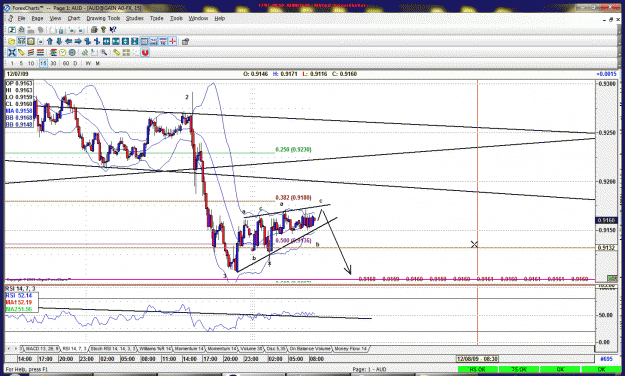This screenshot has width=625, height=376.
Task: Click the first icon in the top toolbar row
Action: (x=12, y=30)
